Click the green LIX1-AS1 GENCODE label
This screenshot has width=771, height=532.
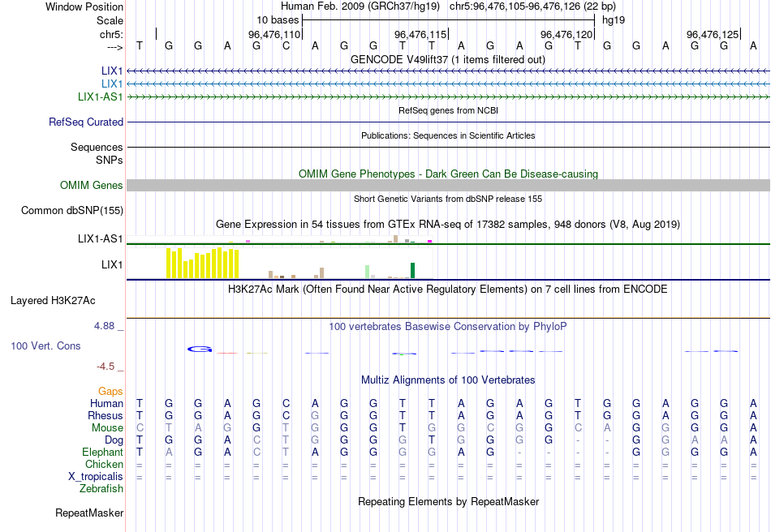(x=101, y=97)
